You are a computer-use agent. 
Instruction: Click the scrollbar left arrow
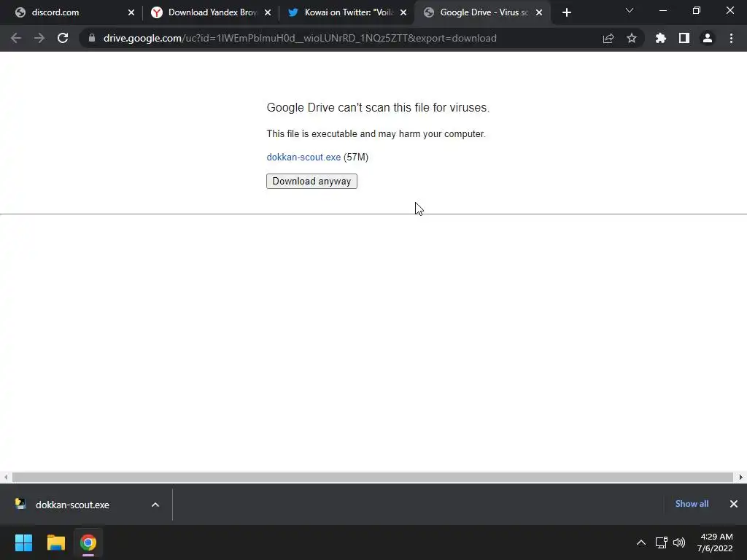tap(6, 477)
